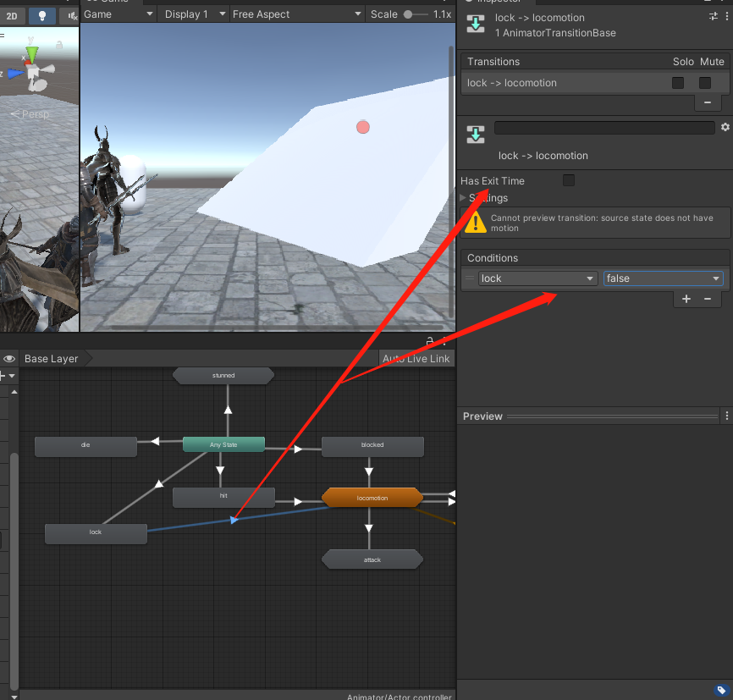Toggle Has Exit Time checkbox
The image size is (733, 700).
pyautogui.click(x=569, y=180)
